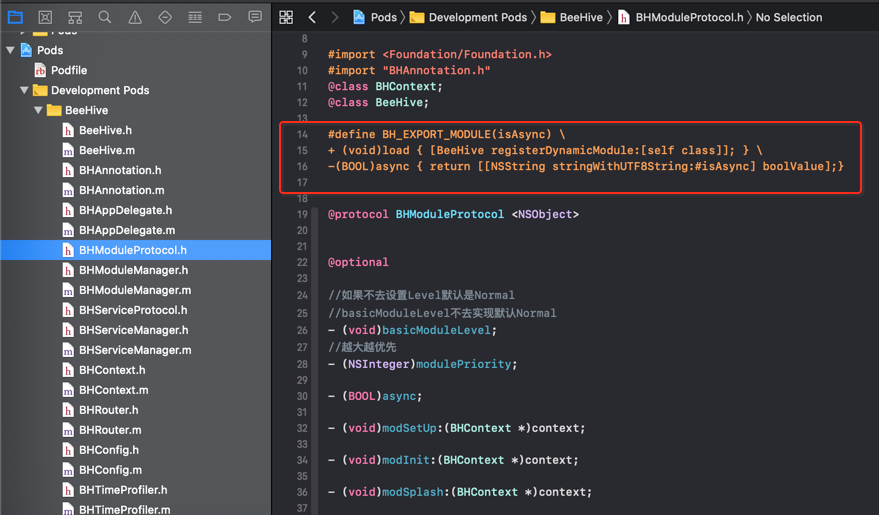Collapse the Development Pods folder triangle
This screenshot has width=879, height=515.
coord(24,90)
